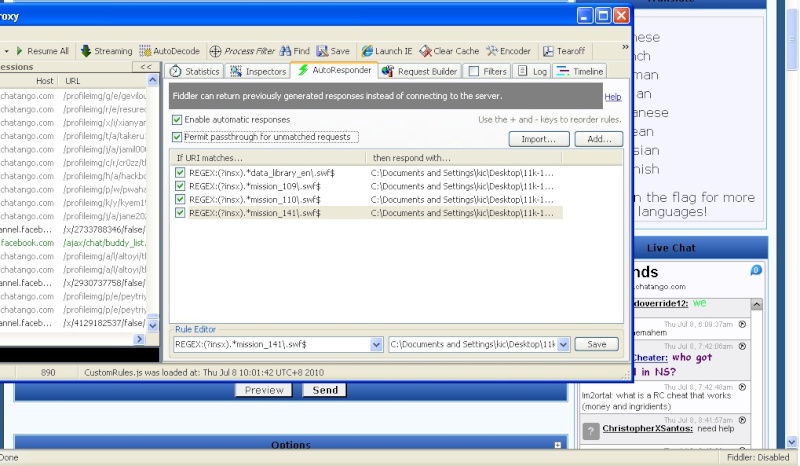Click ChristopherXSantos avatar thumbnail
Viewport: 800px width, 466px height.
(x=591, y=432)
